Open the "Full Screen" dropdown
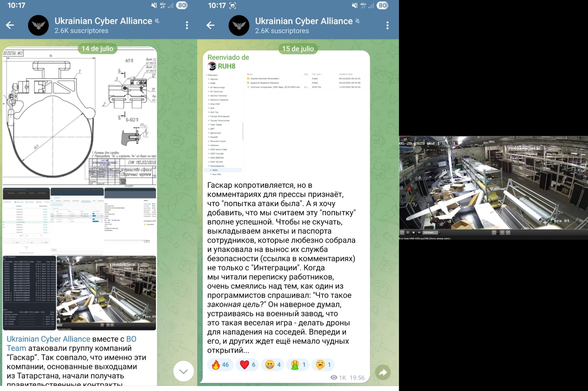The image size is (588, 391). coord(432,233)
